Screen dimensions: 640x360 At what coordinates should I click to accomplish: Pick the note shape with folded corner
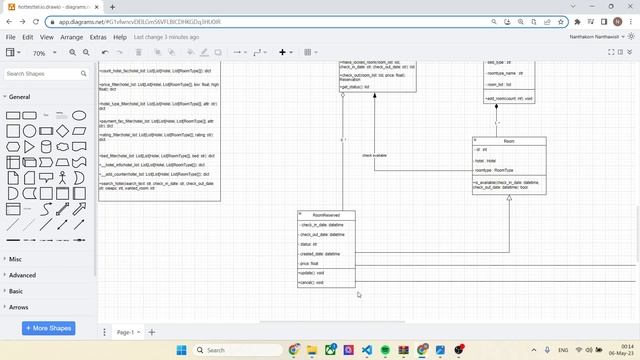tap(13, 178)
